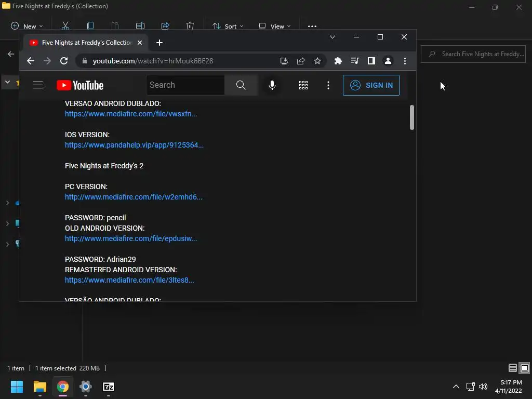Click the Rename icon in File Explorer toolbar
The width and height of the screenshot is (532, 399).
(140, 26)
